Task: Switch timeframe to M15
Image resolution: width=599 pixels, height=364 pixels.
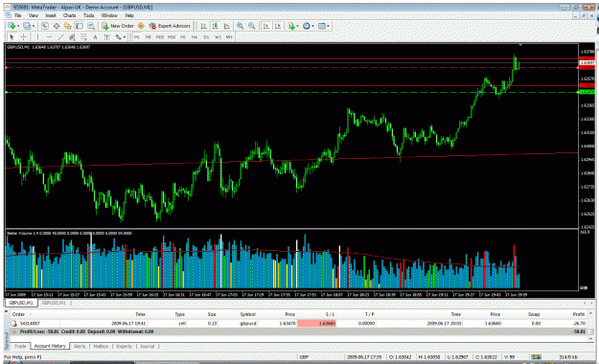Action: pyautogui.click(x=160, y=37)
